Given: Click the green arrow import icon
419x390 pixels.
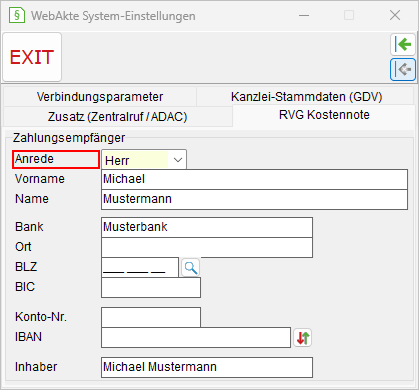Looking at the screenshot, I should click(x=403, y=44).
